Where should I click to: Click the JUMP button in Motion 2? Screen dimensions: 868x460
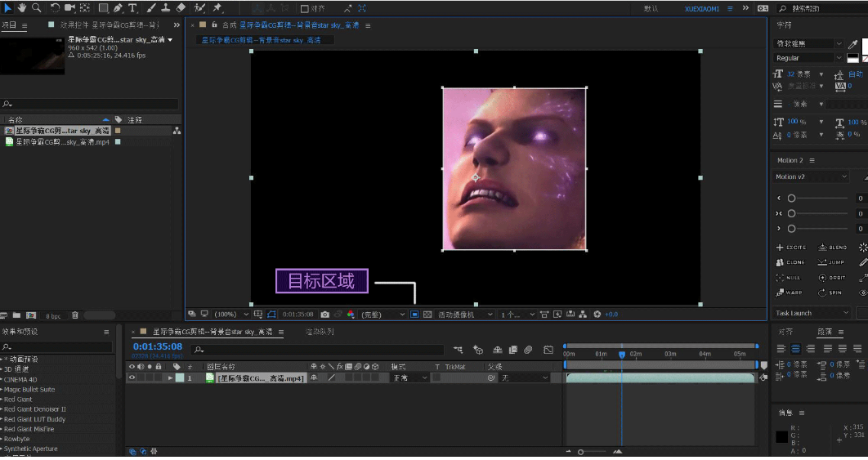pos(831,262)
